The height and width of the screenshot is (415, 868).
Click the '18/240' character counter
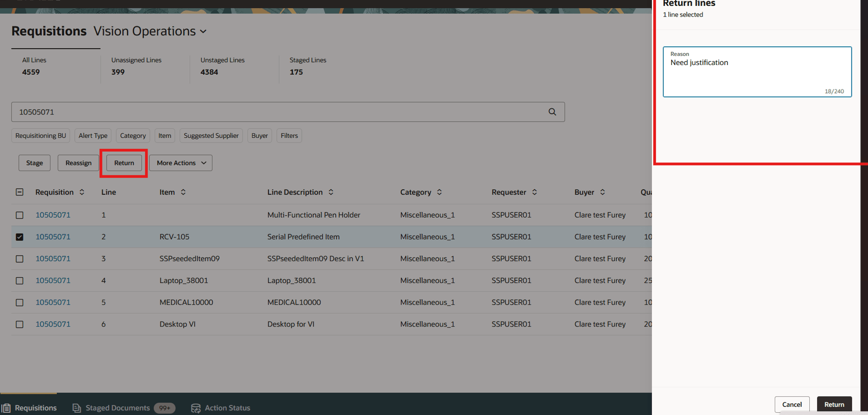tap(834, 91)
